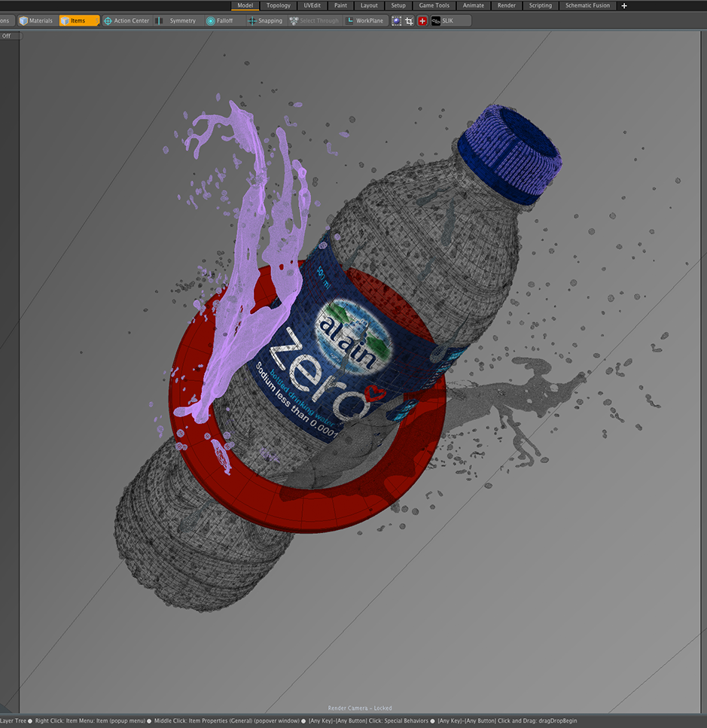Viewport: 707px width, 728px height.
Task: Click the Middle Click: Item Properties hint
Action: (x=227, y=720)
